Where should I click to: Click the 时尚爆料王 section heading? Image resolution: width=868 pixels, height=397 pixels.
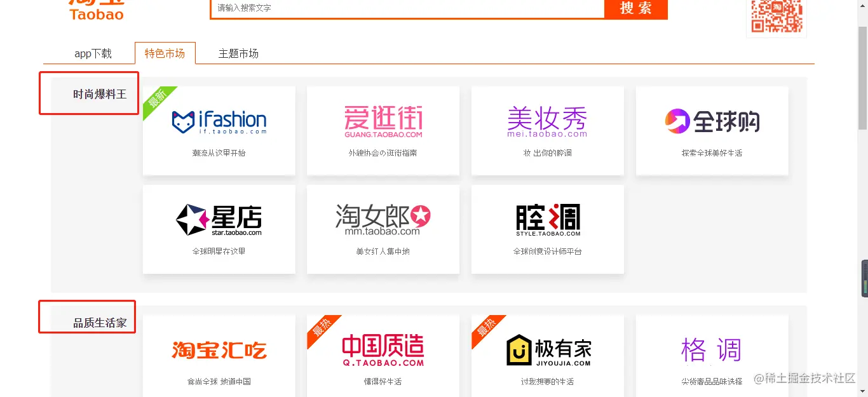click(100, 94)
